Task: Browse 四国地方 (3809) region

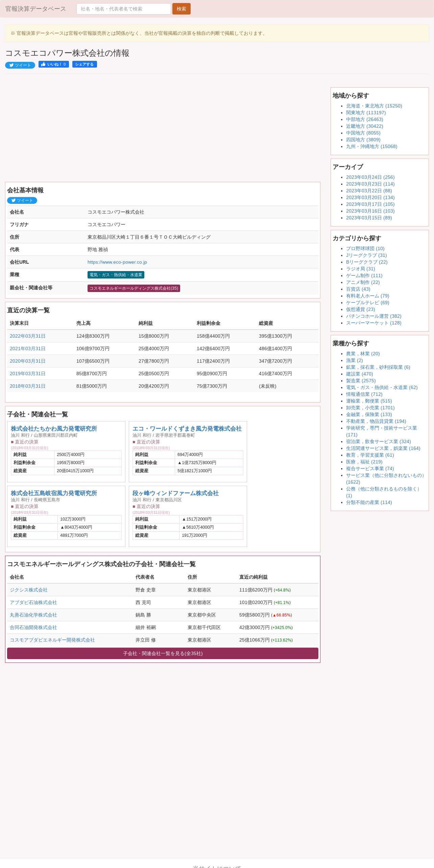Action: pyautogui.click(x=363, y=140)
